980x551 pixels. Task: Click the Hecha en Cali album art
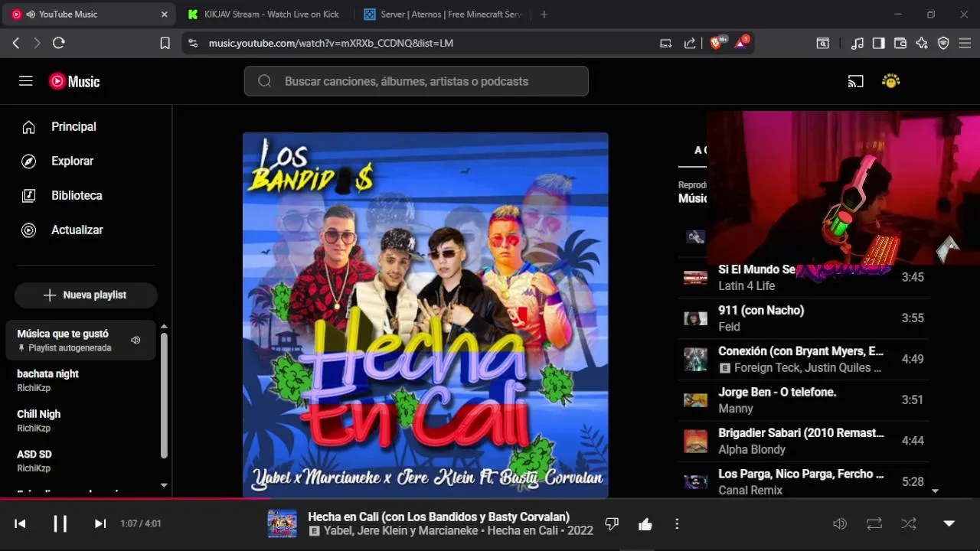point(426,316)
